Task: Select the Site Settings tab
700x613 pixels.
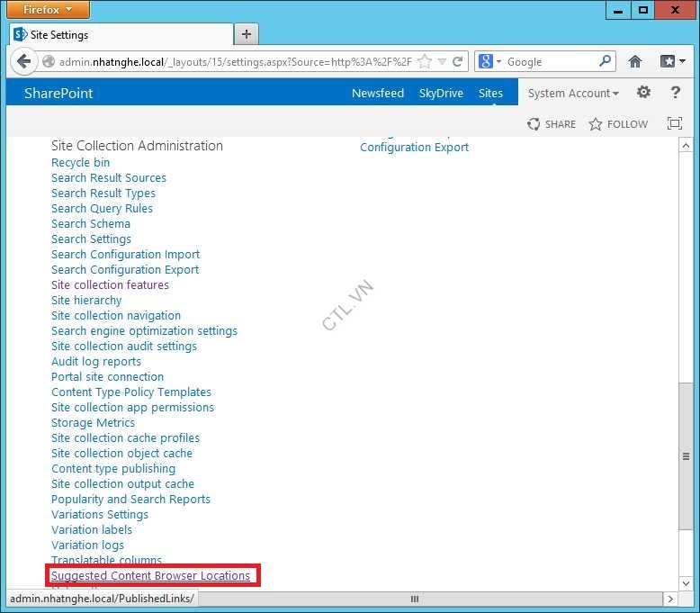Action: point(121,34)
